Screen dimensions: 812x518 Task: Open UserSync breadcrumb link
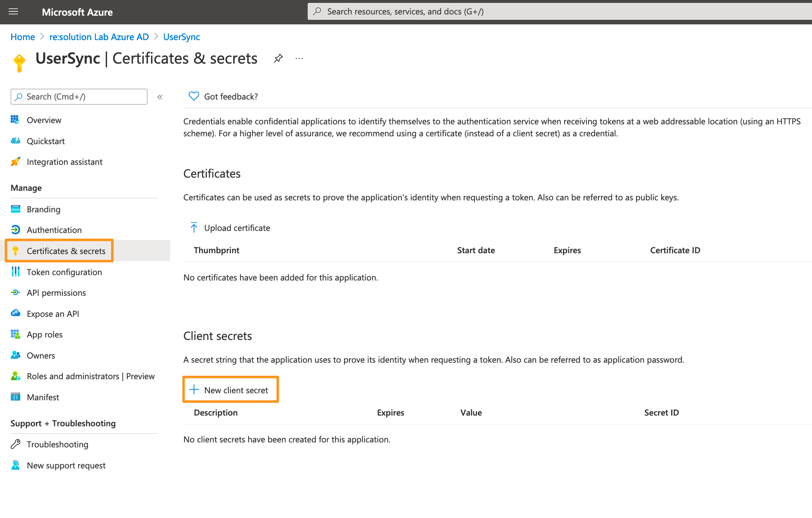coord(182,37)
